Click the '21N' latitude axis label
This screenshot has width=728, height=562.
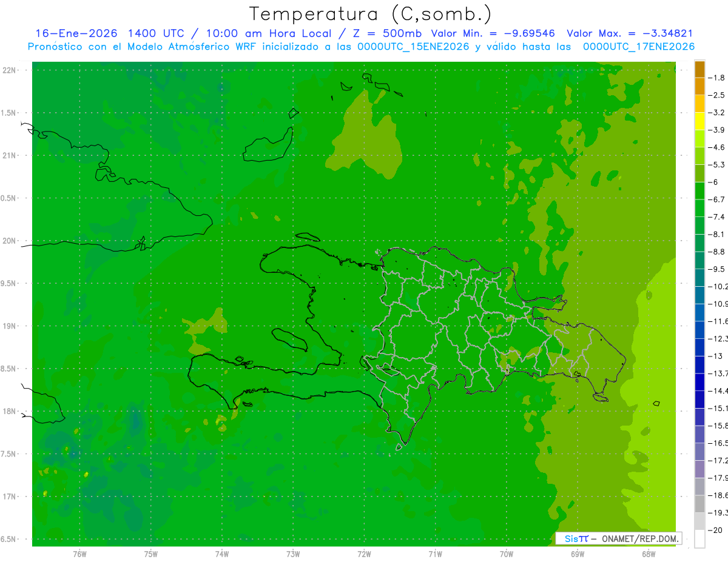[x=8, y=155]
